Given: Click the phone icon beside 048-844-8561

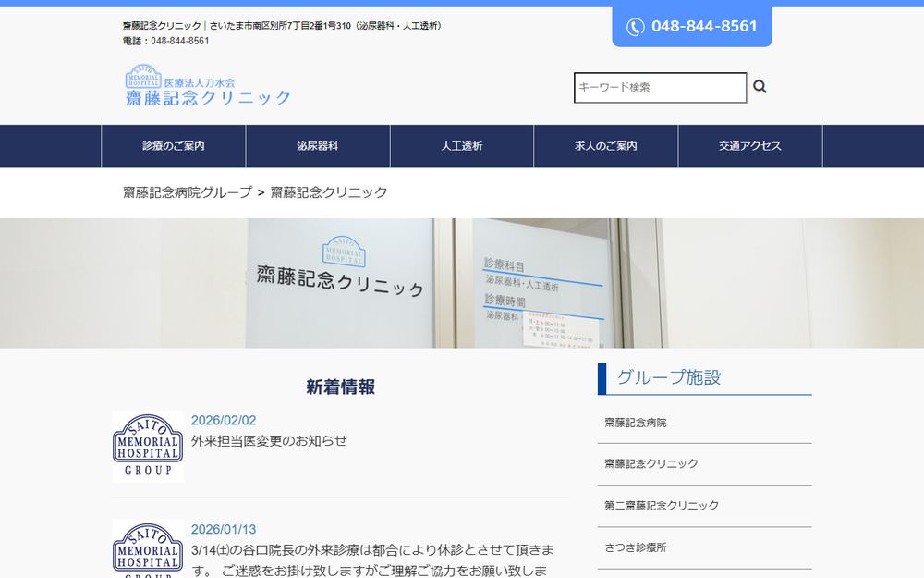Looking at the screenshot, I should click(x=635, y=27).
